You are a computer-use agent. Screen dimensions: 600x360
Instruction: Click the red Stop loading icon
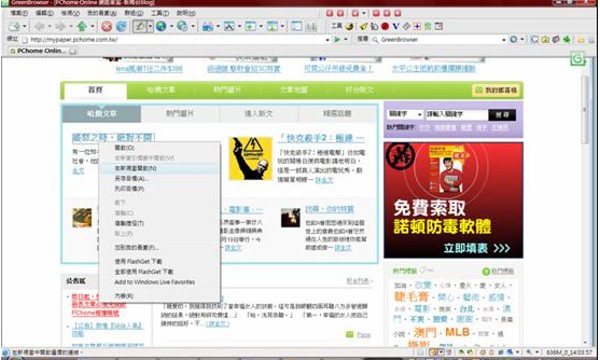click(106, 26)
